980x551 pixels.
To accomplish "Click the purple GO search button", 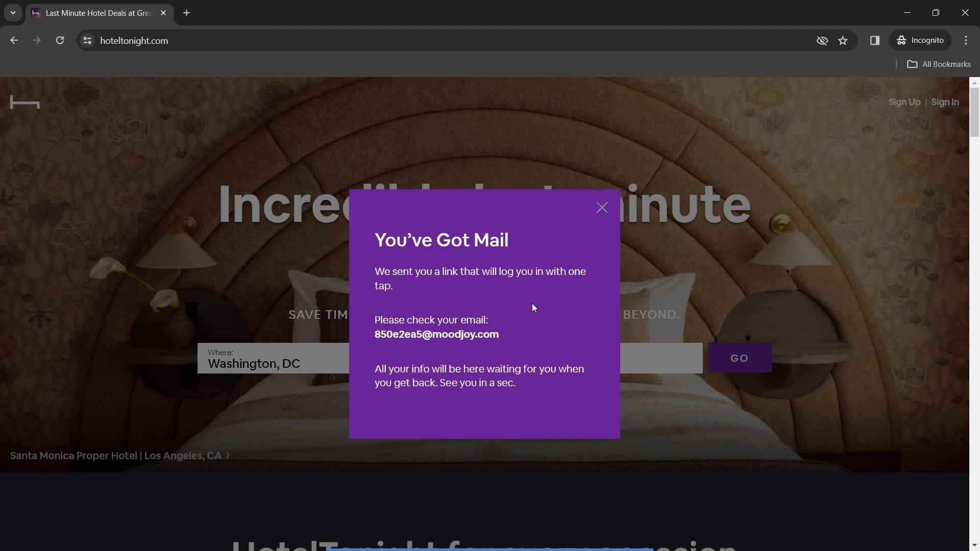I will click(739, 358).
